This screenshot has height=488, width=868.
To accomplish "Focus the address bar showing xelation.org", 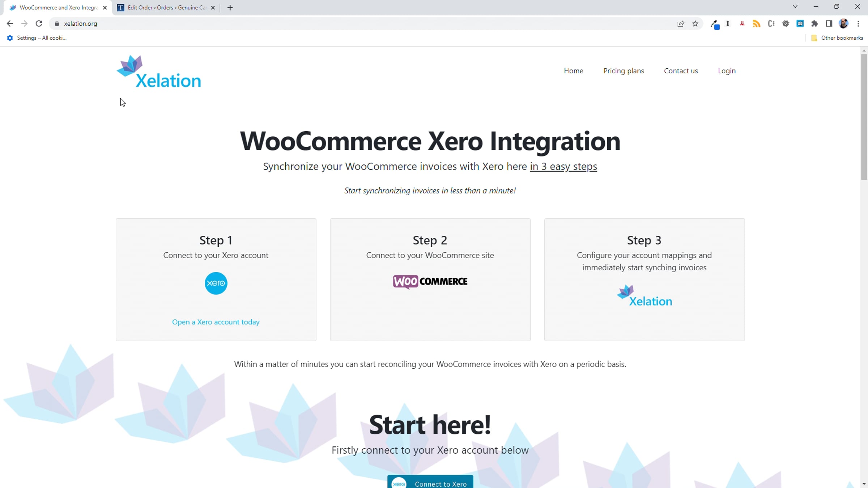I will [x=362, y=23].
